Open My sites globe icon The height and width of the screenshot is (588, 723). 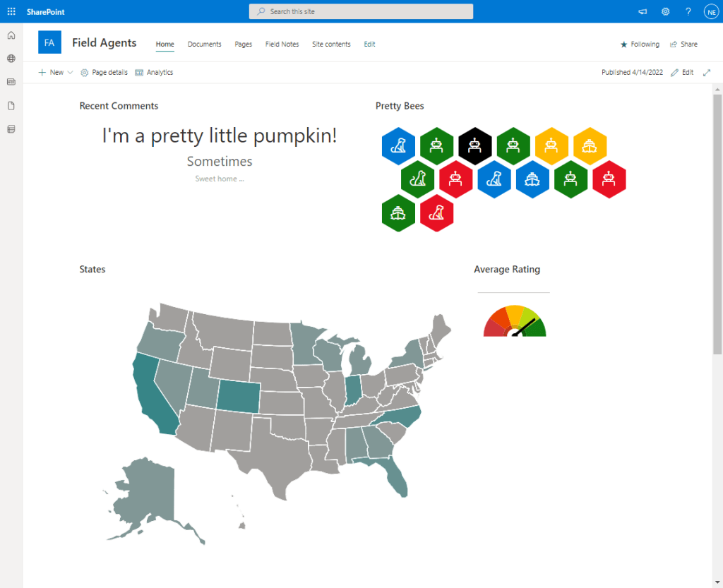click(11, 59)
